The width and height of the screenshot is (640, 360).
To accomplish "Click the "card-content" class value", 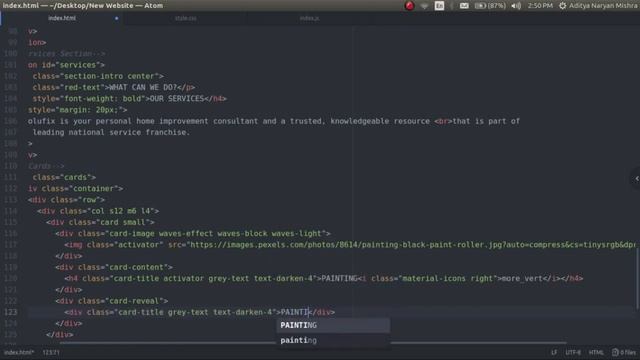I will [136, 267].
